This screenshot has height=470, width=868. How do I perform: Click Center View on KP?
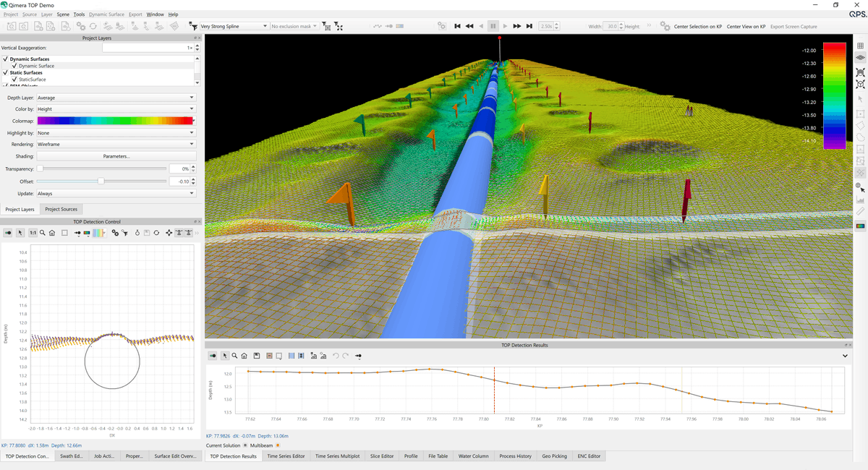pos(746,26)
